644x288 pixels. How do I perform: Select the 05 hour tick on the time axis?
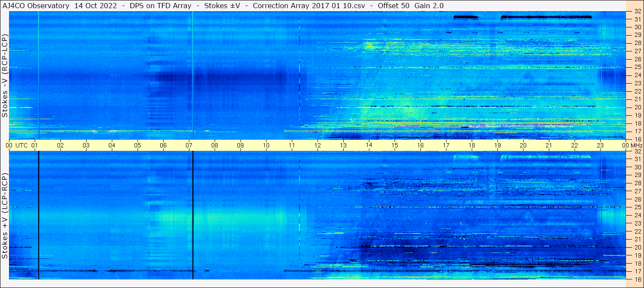138,145
